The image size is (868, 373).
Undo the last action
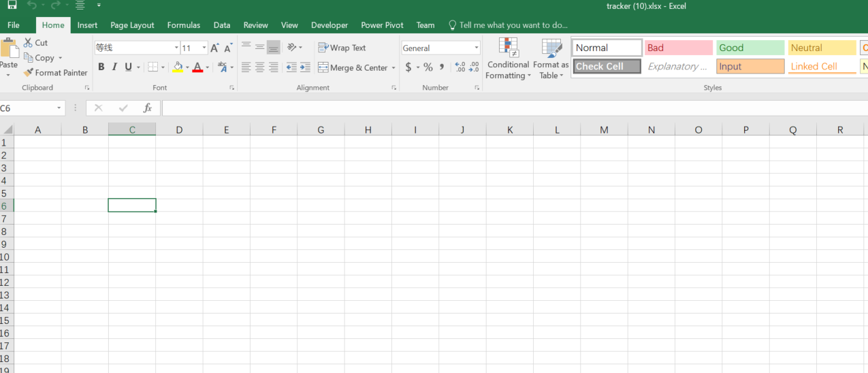point(31,5)
